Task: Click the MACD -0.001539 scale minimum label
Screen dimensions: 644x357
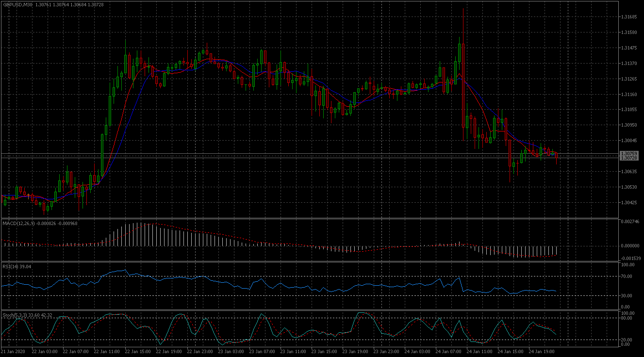Action: 630,259
